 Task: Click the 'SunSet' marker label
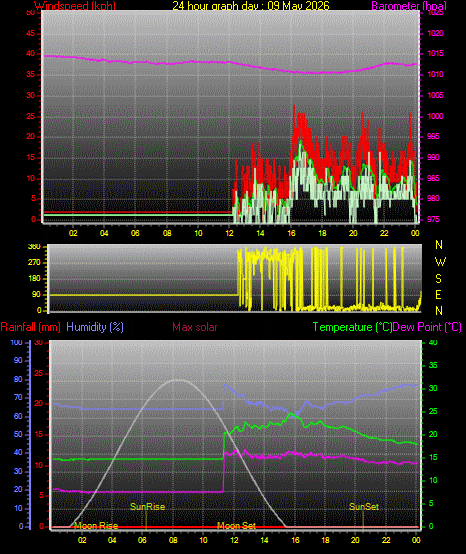pyautogui.click(x=364, y=507)
